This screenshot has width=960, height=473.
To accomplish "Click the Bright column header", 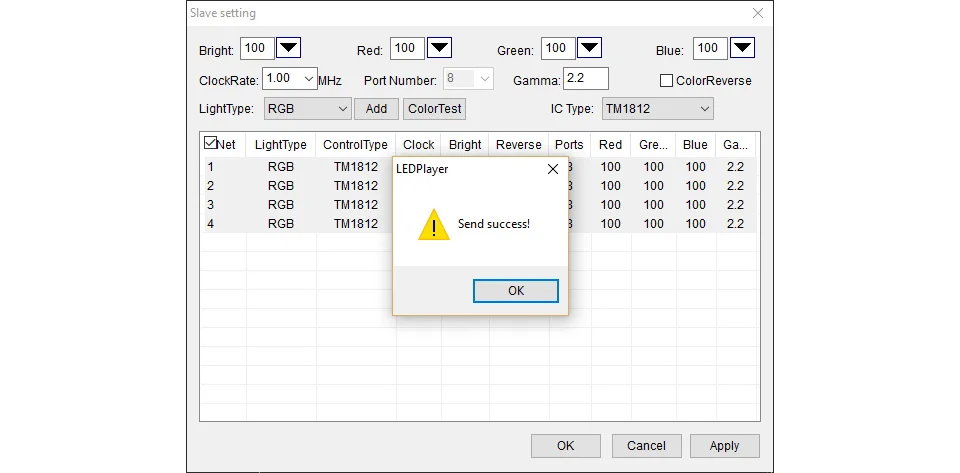I will pos(465,145).
